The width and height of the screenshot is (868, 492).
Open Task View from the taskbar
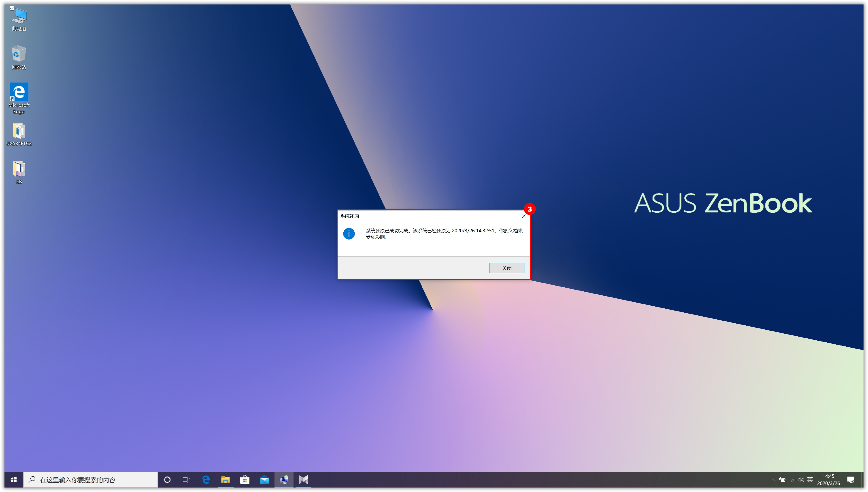186,479
